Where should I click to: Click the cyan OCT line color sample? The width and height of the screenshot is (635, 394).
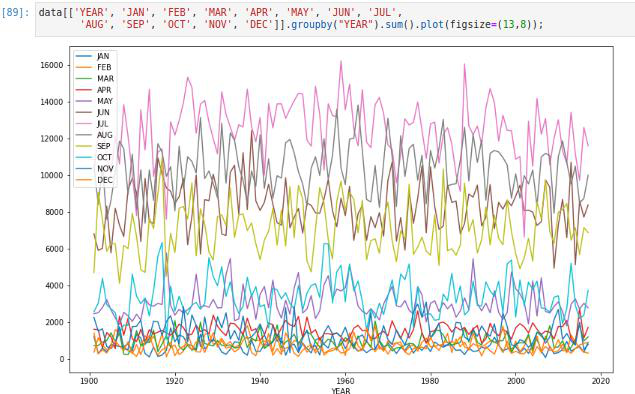click(x=83, y=158)
